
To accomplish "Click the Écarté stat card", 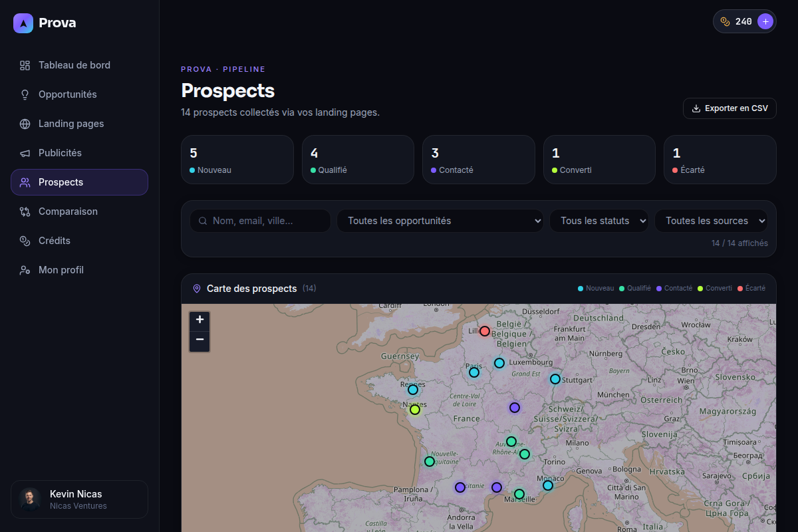I will 720,160.
